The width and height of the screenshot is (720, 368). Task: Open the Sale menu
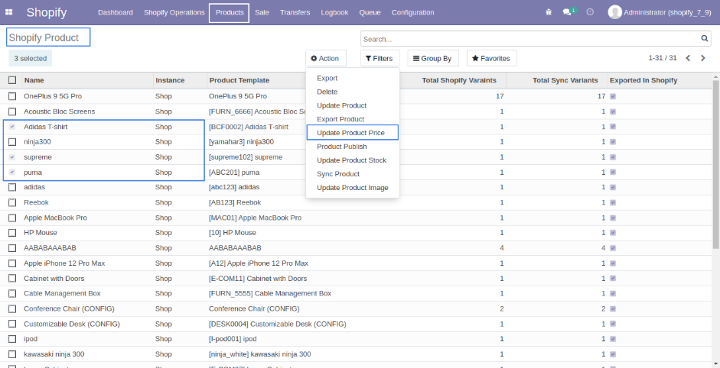tap(262, 12)
